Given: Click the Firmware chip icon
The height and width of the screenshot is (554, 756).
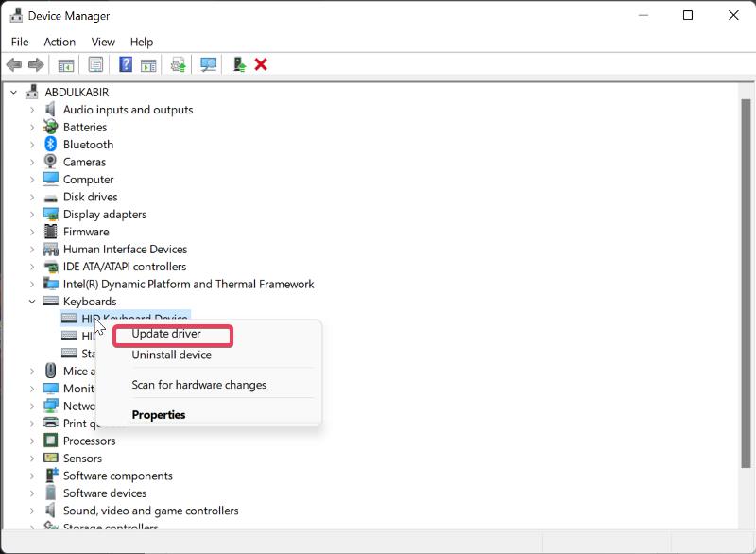Looking at the screenshot, I should (x=50, y=232).
